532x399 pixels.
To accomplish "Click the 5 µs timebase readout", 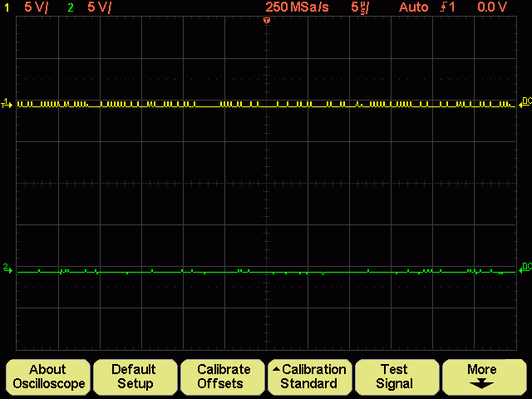I will click(360, 7).
